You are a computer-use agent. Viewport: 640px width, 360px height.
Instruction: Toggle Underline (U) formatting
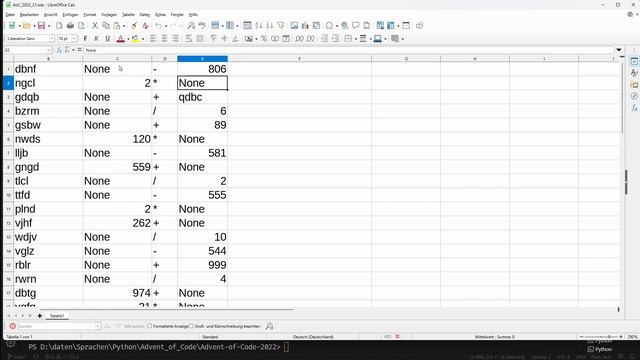tap(107, 38)
